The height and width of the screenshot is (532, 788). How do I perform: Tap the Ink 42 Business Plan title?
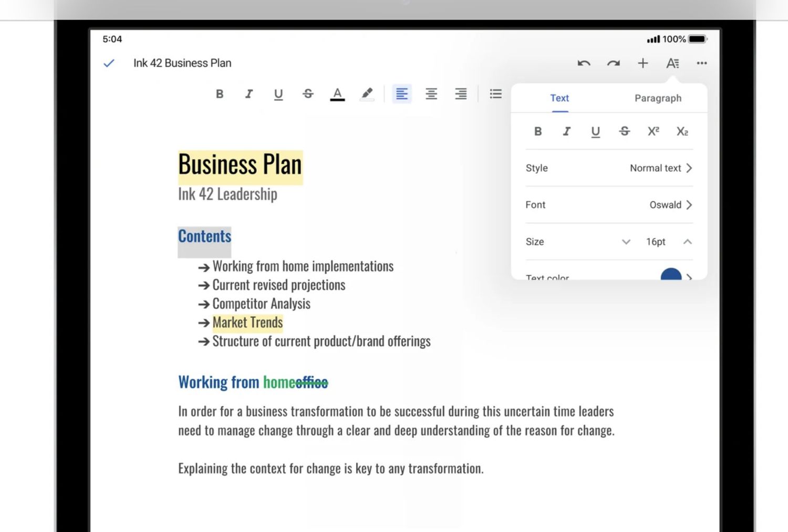pyautogui.click(x=182, y=63)
